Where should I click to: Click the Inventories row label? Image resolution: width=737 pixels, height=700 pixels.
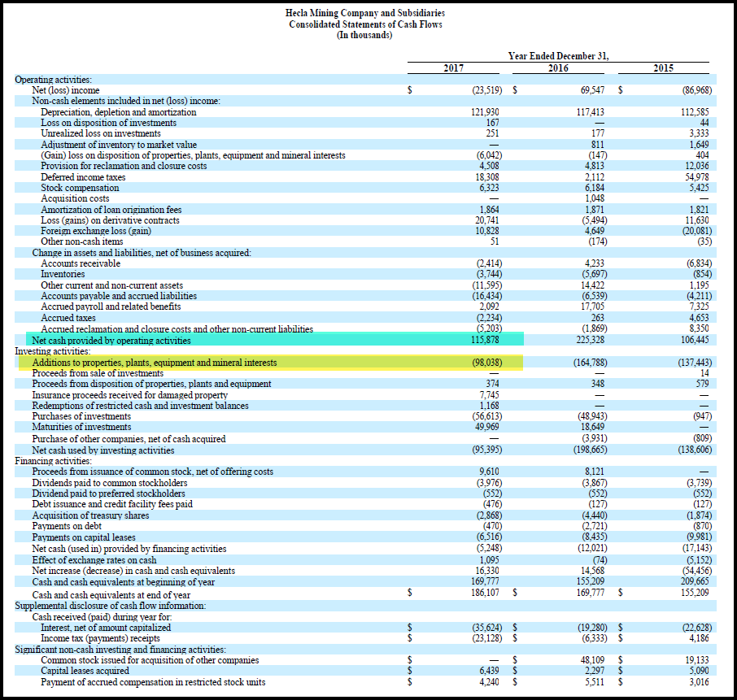[63, 274]
